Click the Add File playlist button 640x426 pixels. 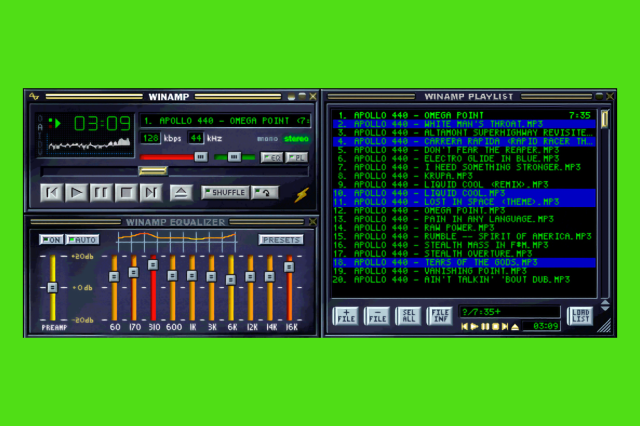pos(345,316)
